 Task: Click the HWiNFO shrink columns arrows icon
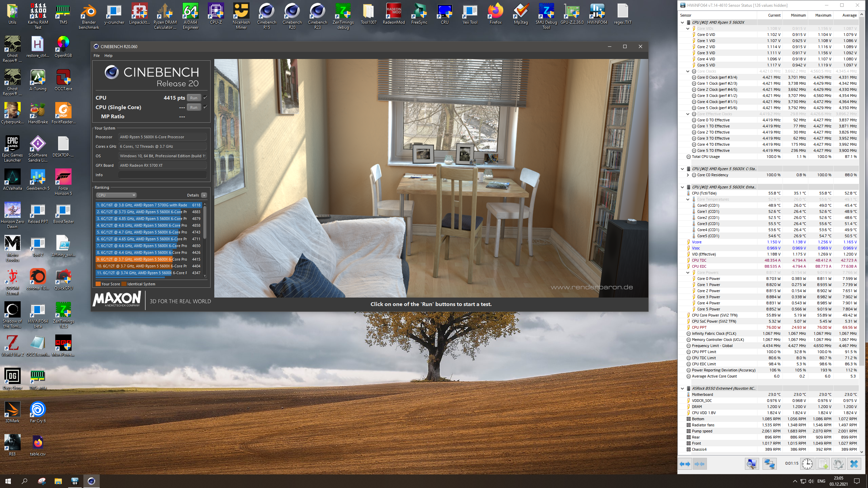coord(699,464)
